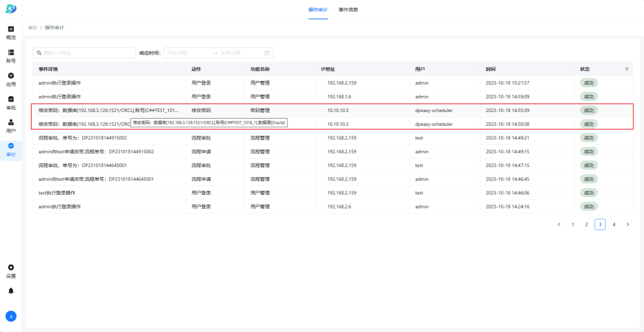The width and height of the screenshot is (644, 332).
Task: Click 审计 in the breadcrumb
Action: tap(32, 27)
